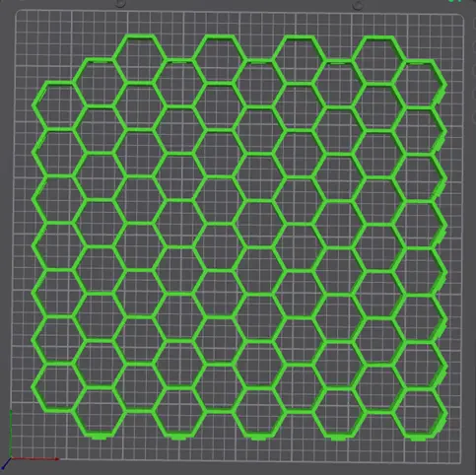Click the top-left rounded corner of the build plate
This screenshot has height=475, width=476.
point(19,14)
